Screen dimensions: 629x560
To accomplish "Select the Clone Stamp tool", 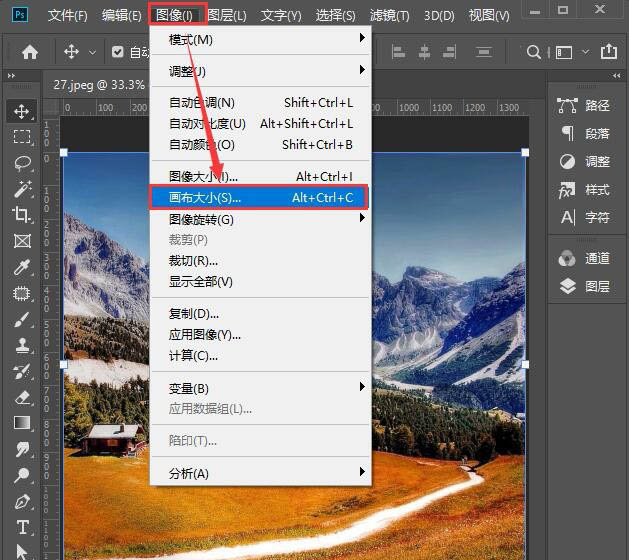I will click(22, 345).
